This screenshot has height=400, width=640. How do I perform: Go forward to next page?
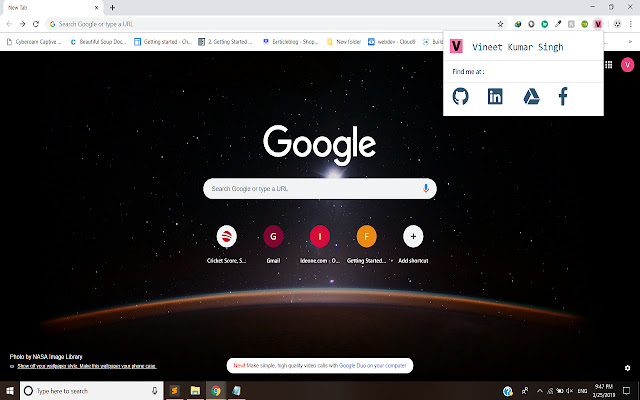tap(22, 24)
